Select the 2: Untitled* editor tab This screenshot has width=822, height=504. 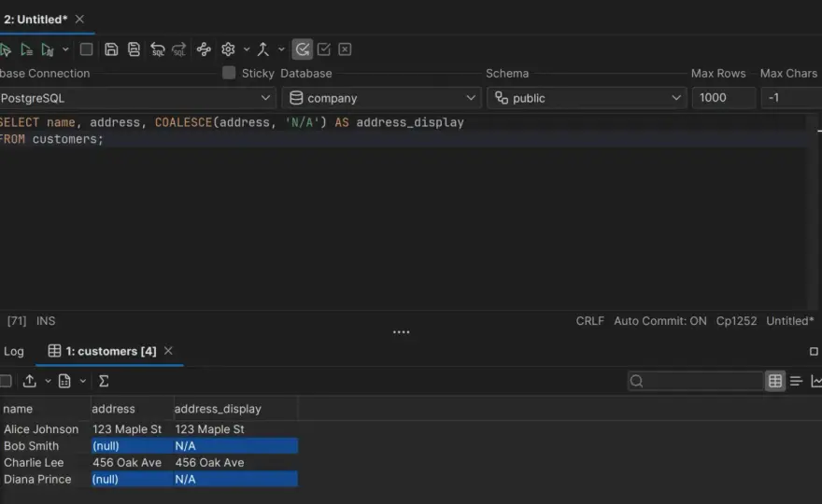35,20
